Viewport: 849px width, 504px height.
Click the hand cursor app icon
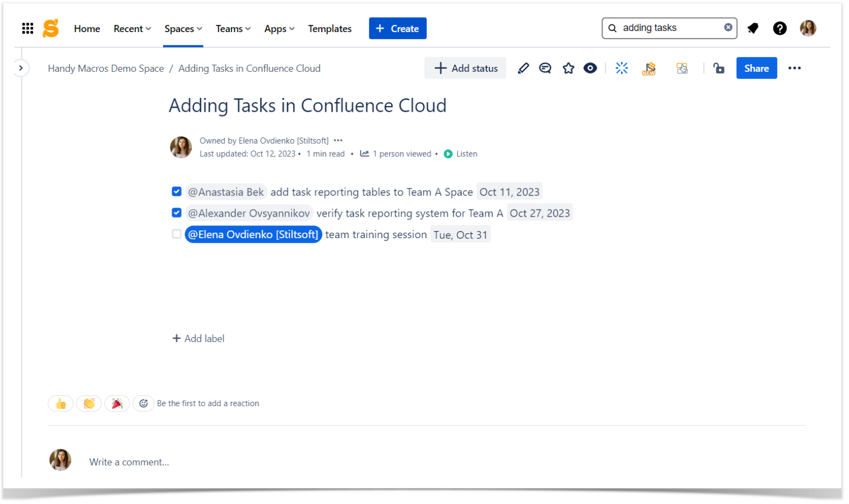tap(682, 68)
